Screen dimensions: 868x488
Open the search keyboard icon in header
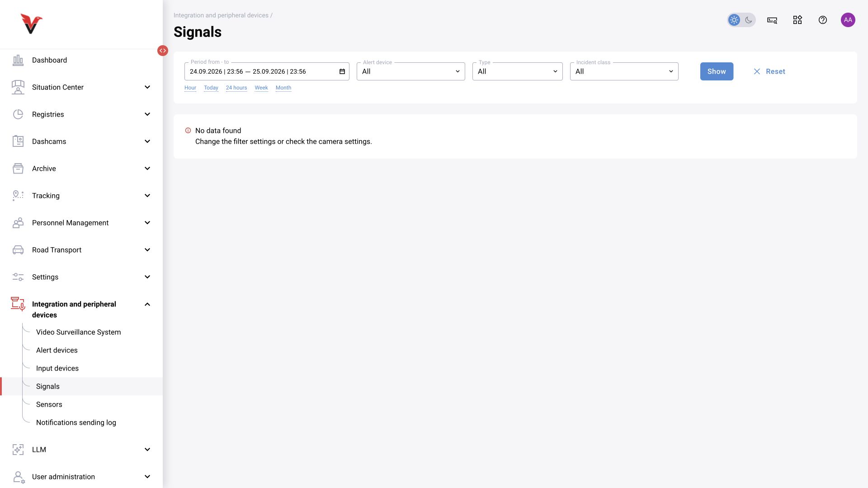[x=772, y=20]
